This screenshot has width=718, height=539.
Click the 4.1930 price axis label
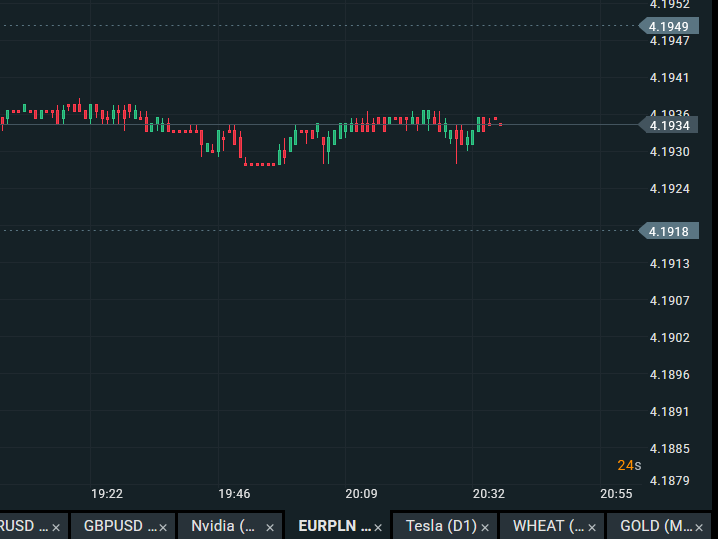(x=669, y=152)
